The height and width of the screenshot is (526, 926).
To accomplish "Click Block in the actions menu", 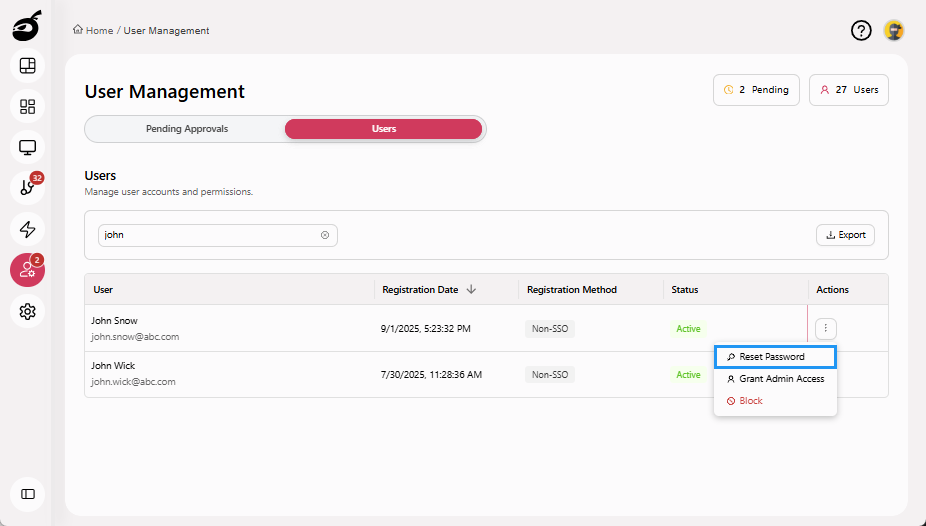I will coord(750,401).
